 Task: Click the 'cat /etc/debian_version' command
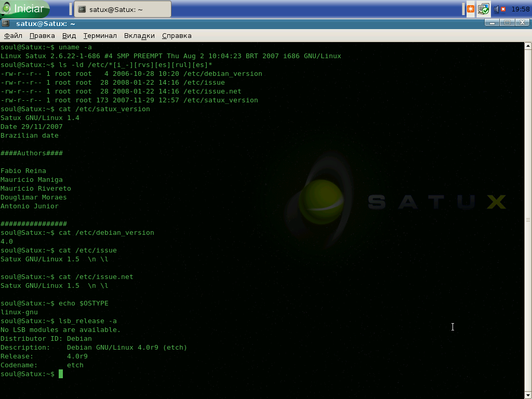point(106,232)
